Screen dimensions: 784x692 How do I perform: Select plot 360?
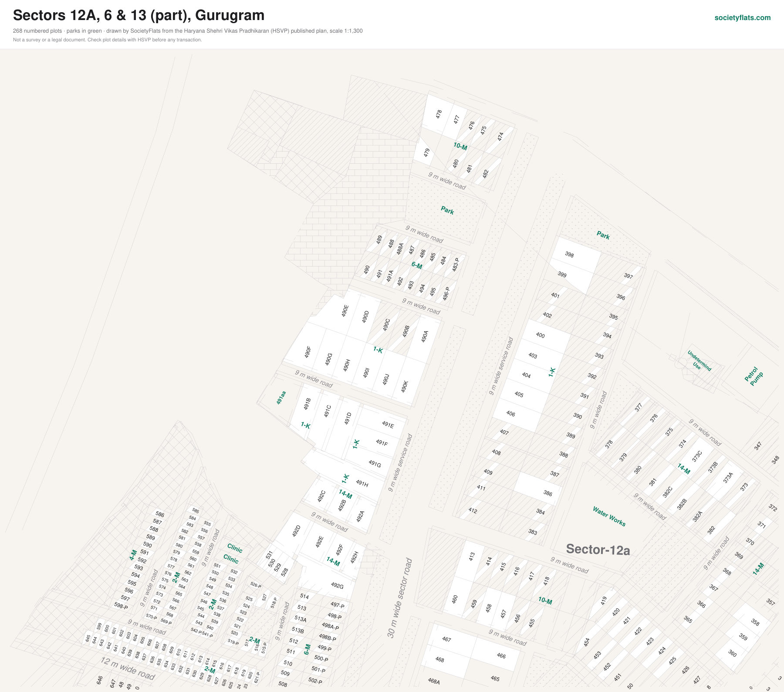coord(732,653)
